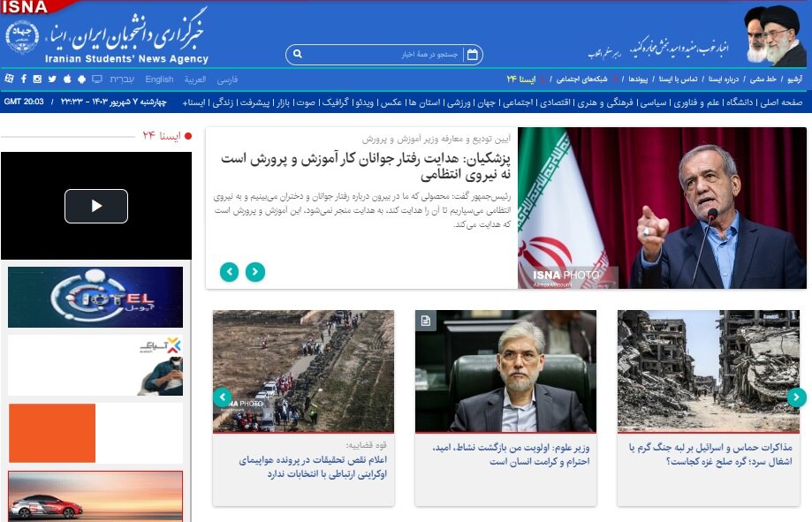Click the Facebook icon in top bar

click(23, 79)
